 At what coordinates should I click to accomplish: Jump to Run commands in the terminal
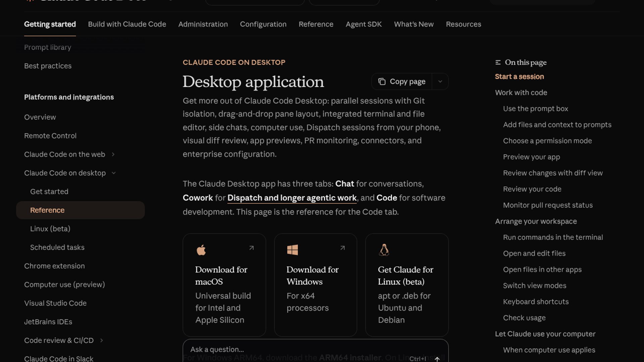click(553, 238)
